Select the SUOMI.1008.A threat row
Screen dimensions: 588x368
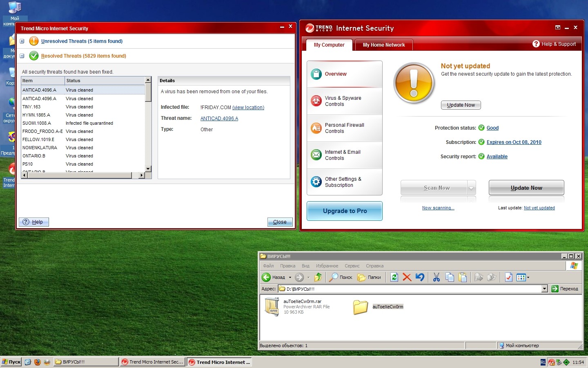pyautogui.click(x=37, y=123)
